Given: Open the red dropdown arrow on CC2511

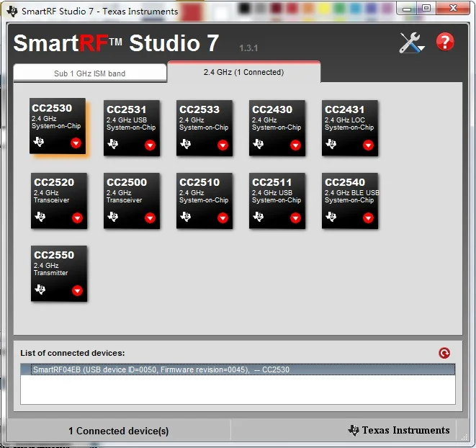Looking at the screenshot, I should [x=295, y=218].
